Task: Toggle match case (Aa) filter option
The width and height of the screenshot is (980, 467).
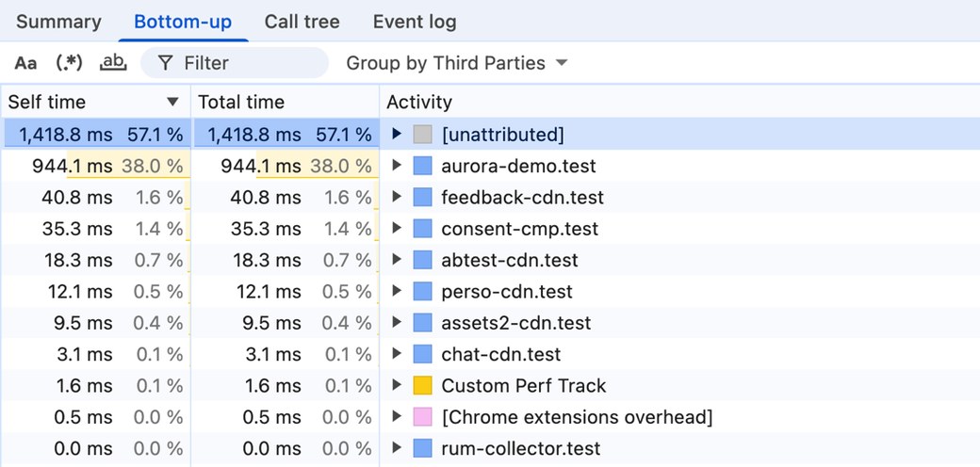Action: (25, 63)
